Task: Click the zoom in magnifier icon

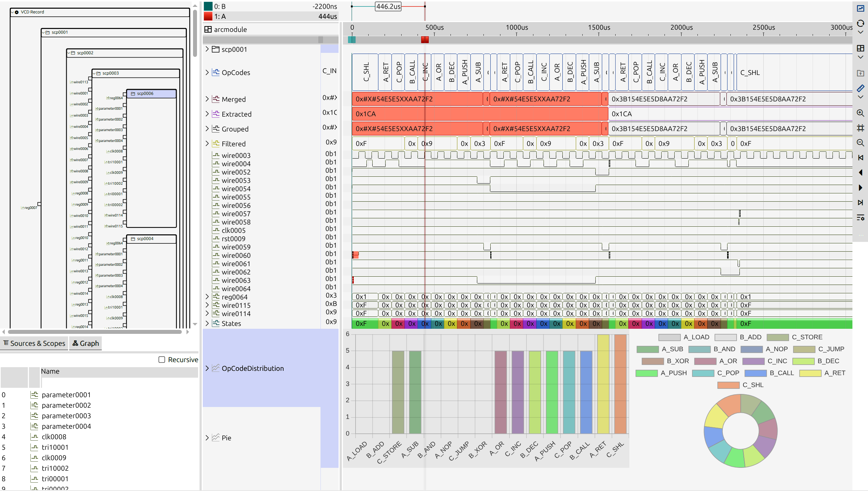Action: 860,113
